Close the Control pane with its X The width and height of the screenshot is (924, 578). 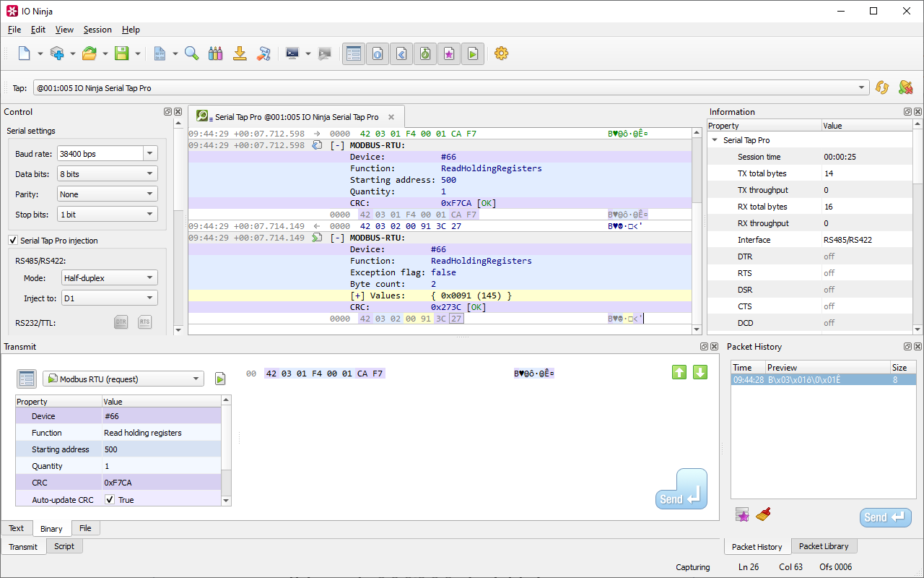click(178, 112)
